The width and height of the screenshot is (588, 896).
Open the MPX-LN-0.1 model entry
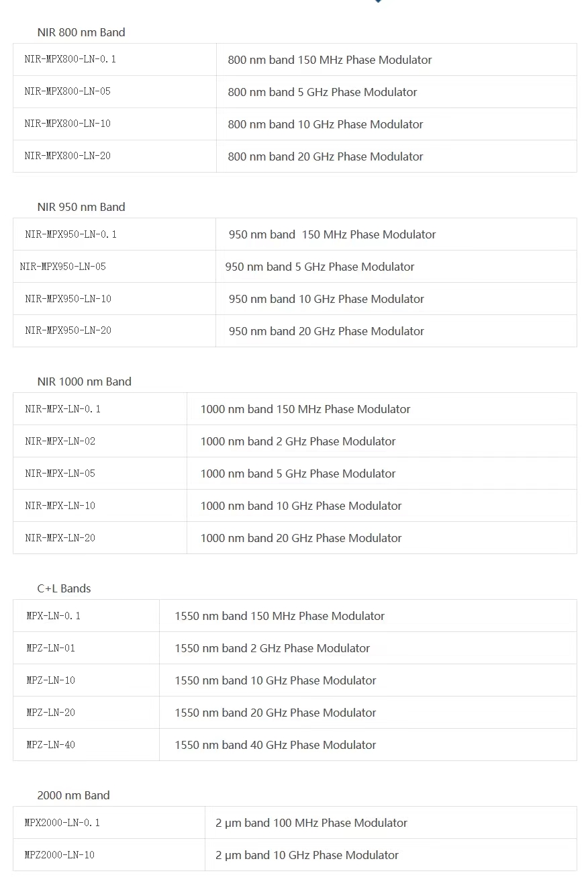(54, 616)
